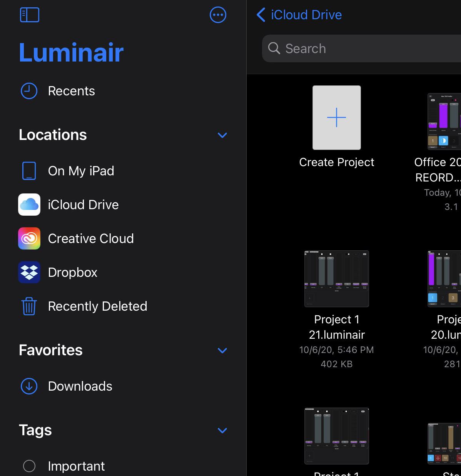Viewport: 461px width, 476px height.
Task: Go back to iCloud Drive
Action: pyautogui.click(x=299, y=15)
